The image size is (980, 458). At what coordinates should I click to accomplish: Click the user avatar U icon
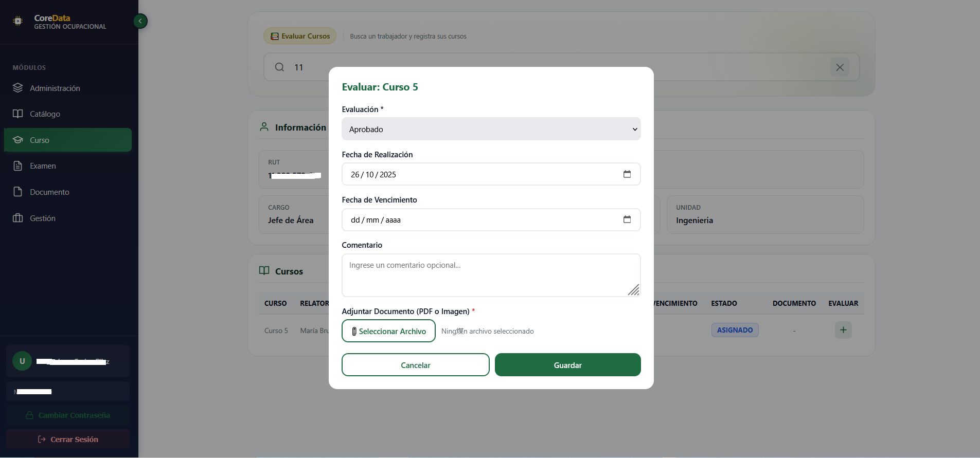tap(22, 361)
